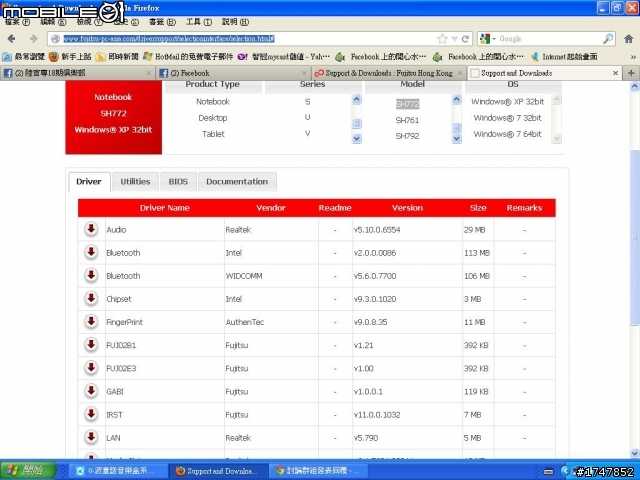640x480 pixels.
Task: Download the LAN driver
Action: coord(91,437)
